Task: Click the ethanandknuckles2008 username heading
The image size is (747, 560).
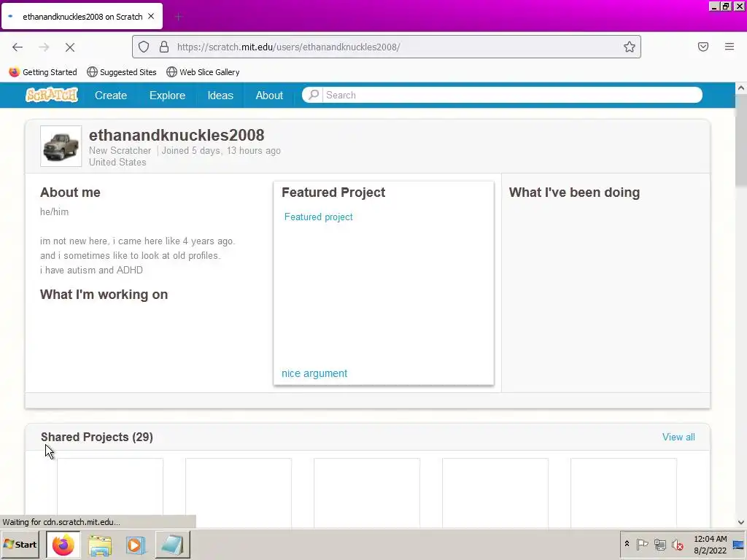Action: pyautogui.click(x=177, y=135)
